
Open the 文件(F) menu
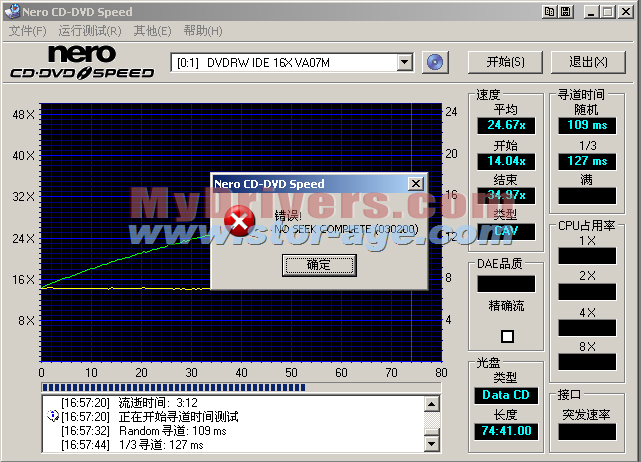[x=27, y=31]
